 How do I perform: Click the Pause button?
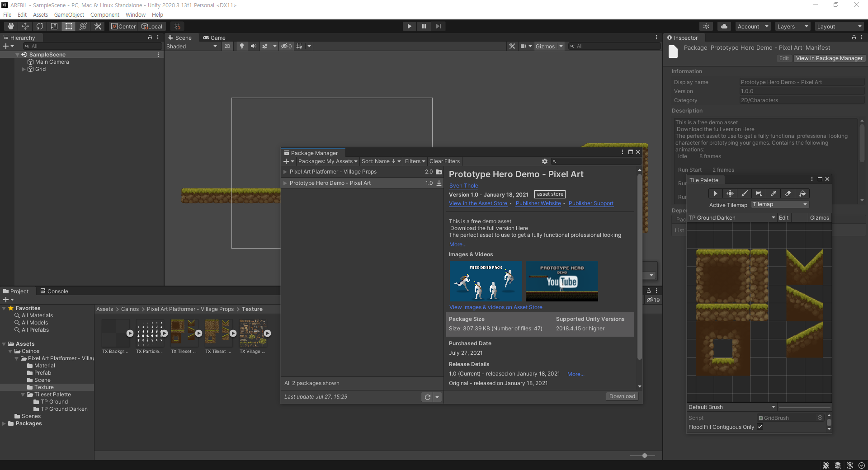(424, 26)
